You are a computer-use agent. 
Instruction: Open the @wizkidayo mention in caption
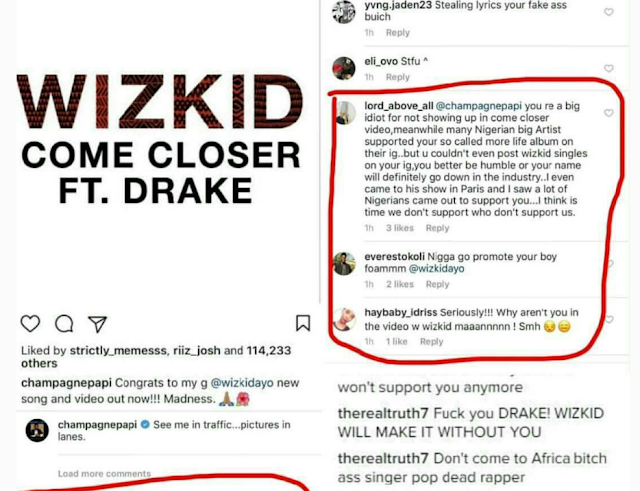(x=242, y=383)
